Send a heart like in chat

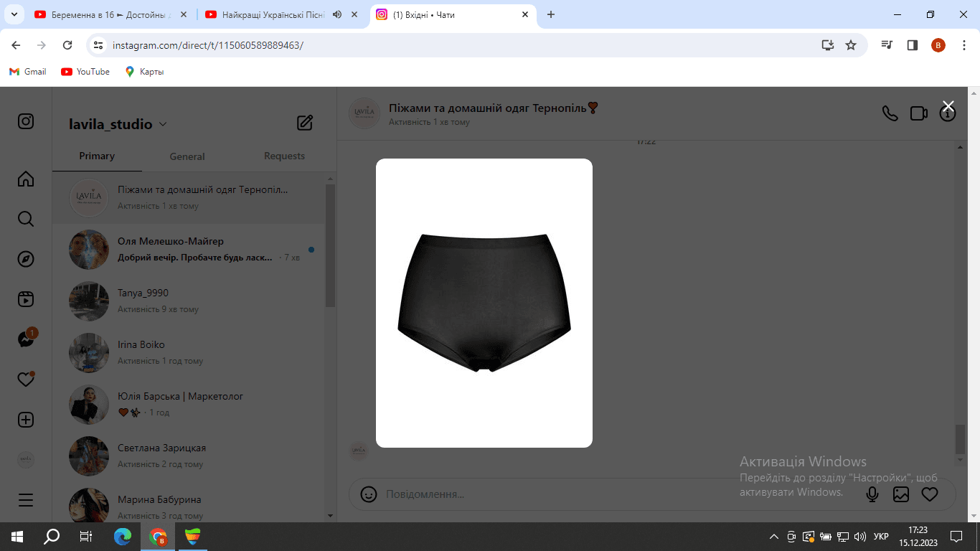point(930,494)
